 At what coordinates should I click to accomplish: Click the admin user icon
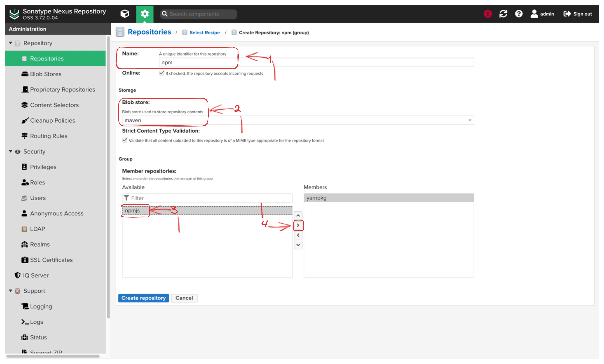point(534,14)
